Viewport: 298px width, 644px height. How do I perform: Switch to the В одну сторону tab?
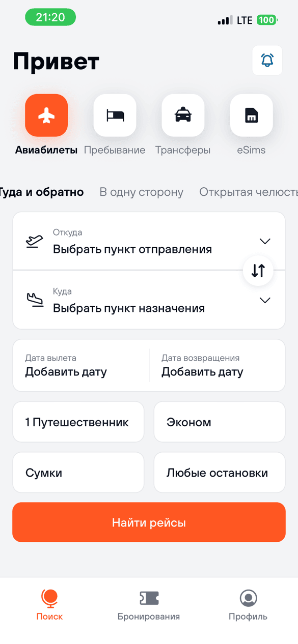[x=141, y=192]
